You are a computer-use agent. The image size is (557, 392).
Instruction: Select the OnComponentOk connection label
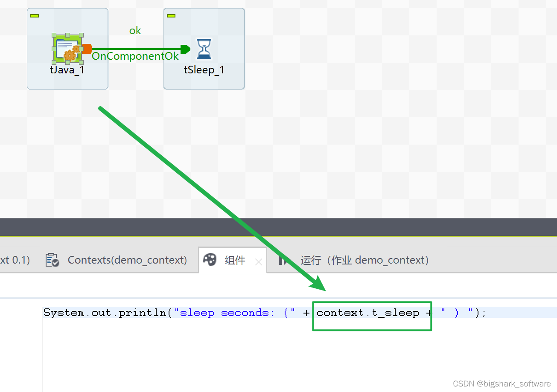click(135, 56)
